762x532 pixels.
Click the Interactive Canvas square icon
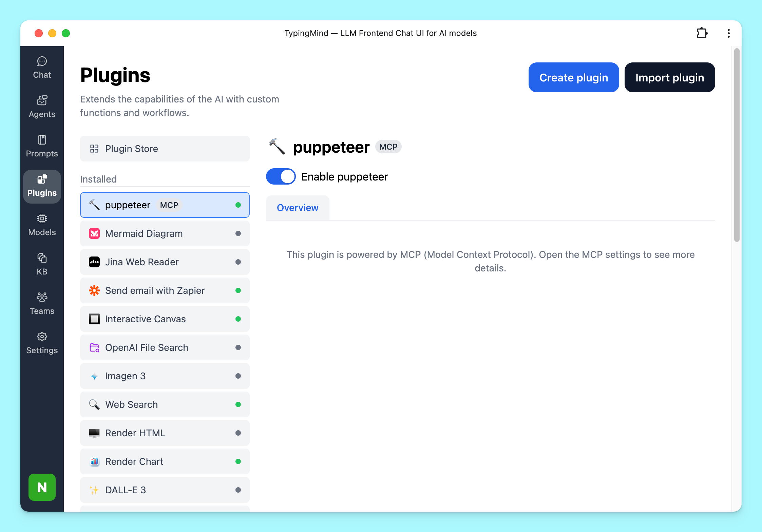94,319
